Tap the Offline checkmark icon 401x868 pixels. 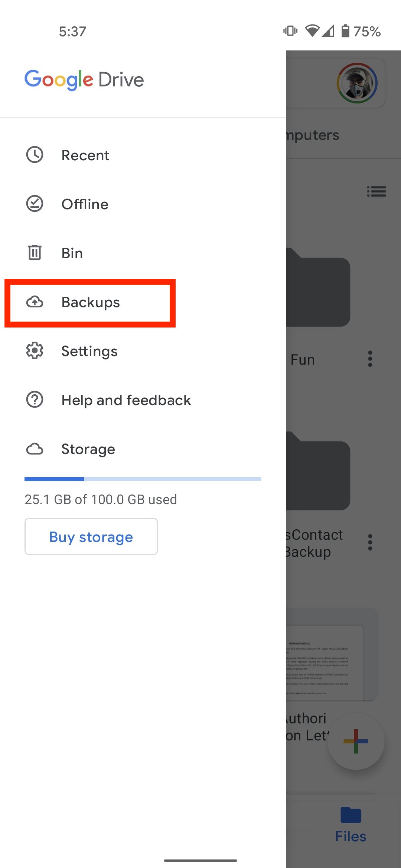click(35, 204)
